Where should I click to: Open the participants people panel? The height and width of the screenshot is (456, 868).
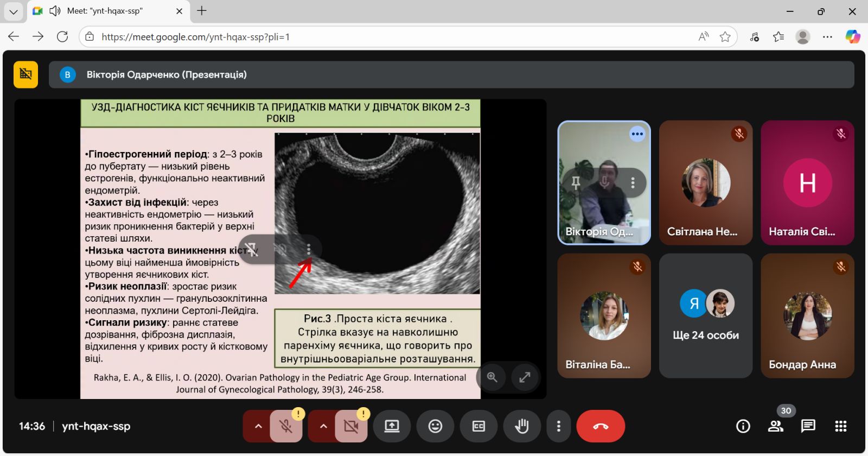776,426
